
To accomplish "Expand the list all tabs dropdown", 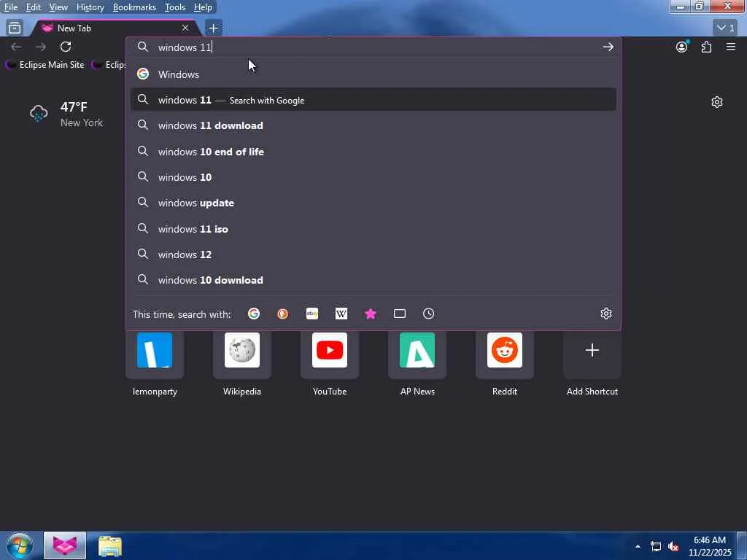I will tap(726, 28).
